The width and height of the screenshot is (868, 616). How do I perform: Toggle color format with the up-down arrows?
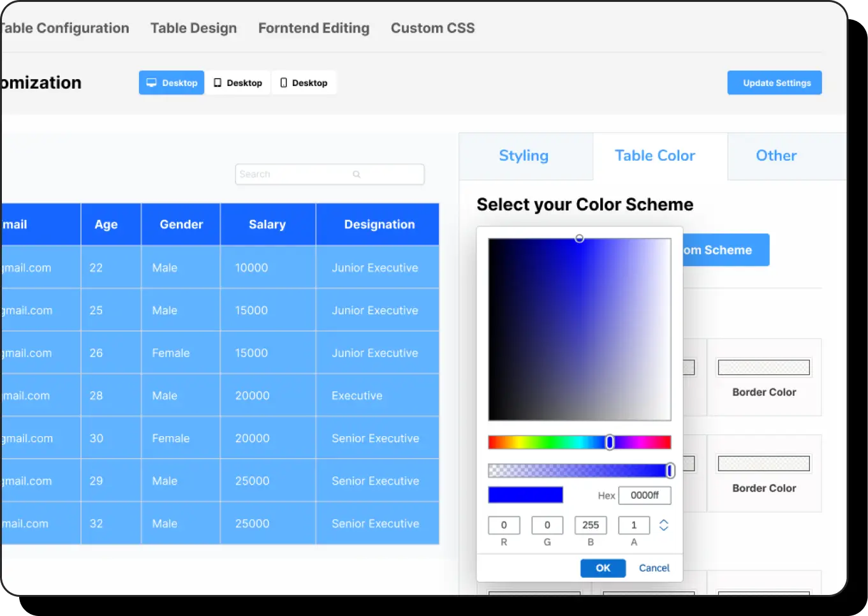pos(663,525)
